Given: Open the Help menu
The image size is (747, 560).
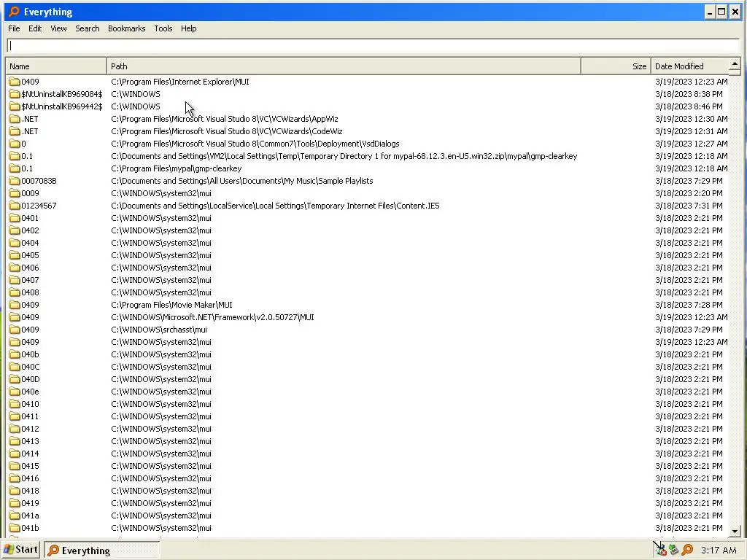Looking at the screenshot, I should (x=188, y=28).
